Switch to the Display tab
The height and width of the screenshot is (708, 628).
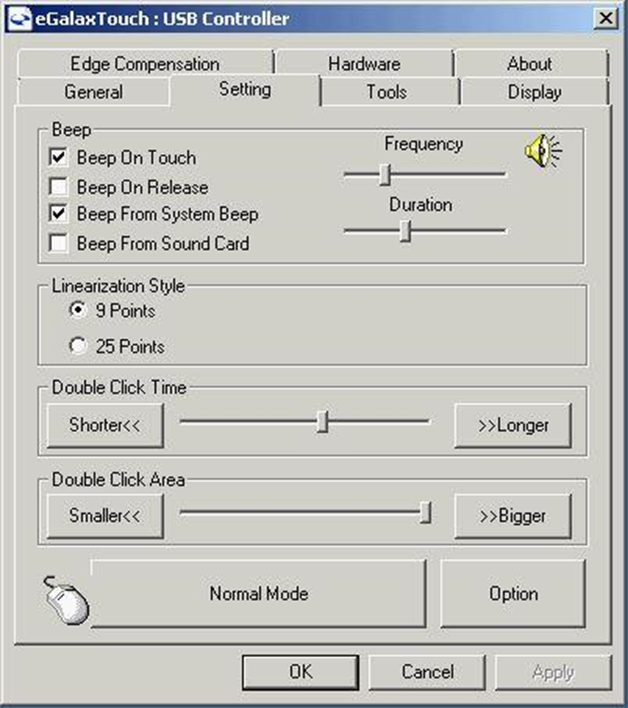tap(535, 92)
